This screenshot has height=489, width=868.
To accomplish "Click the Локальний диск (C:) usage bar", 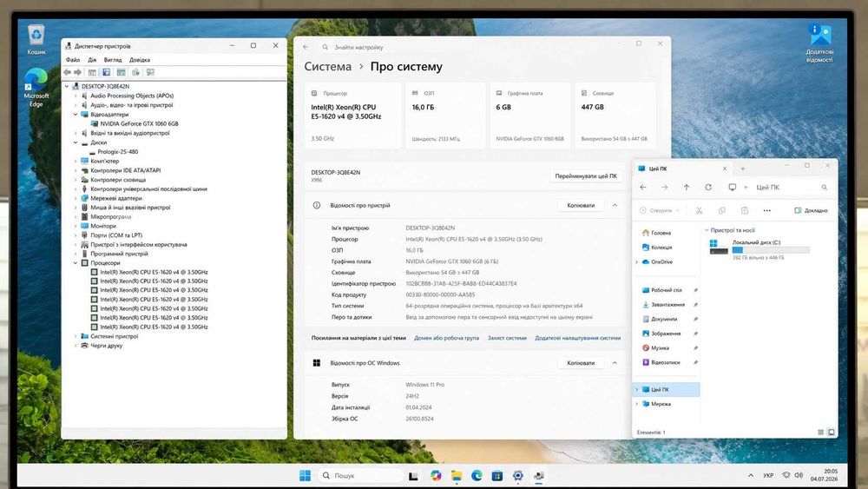I will click(771, 250).
